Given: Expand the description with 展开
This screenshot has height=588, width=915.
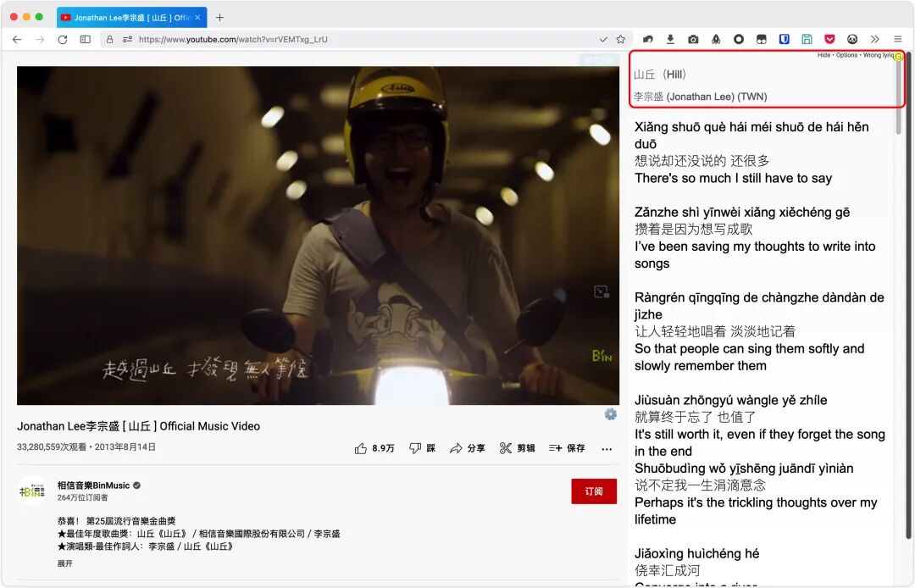Looking at the screenshot, I should [64, 563].
